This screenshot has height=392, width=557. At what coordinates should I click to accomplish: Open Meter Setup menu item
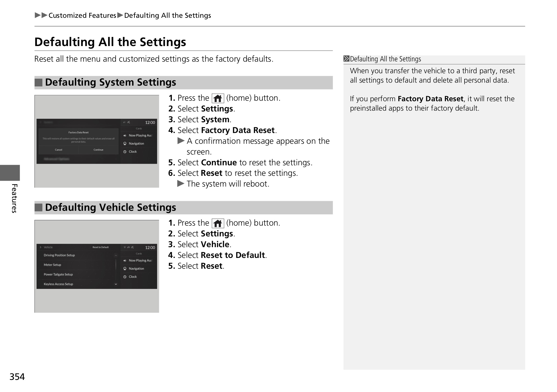[52, 265]
